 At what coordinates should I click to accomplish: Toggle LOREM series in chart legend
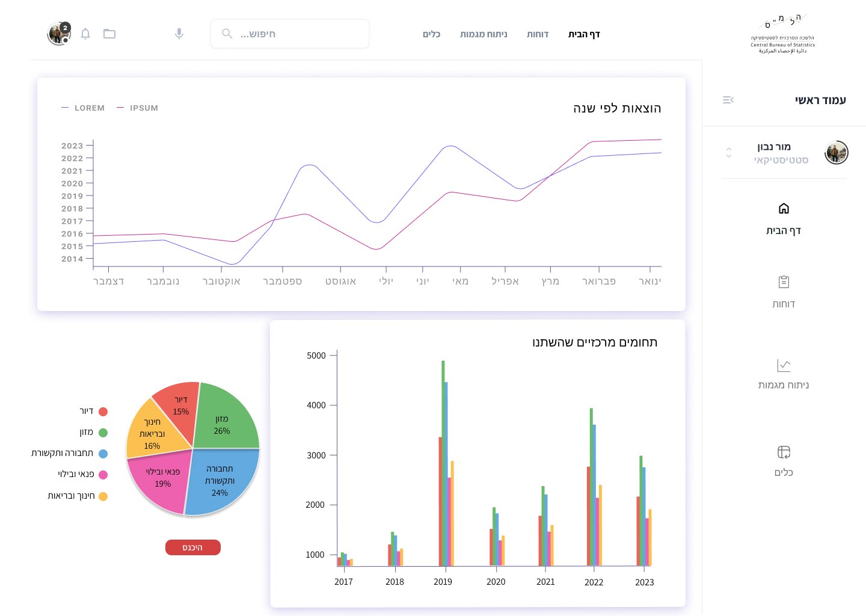[84, 108]
